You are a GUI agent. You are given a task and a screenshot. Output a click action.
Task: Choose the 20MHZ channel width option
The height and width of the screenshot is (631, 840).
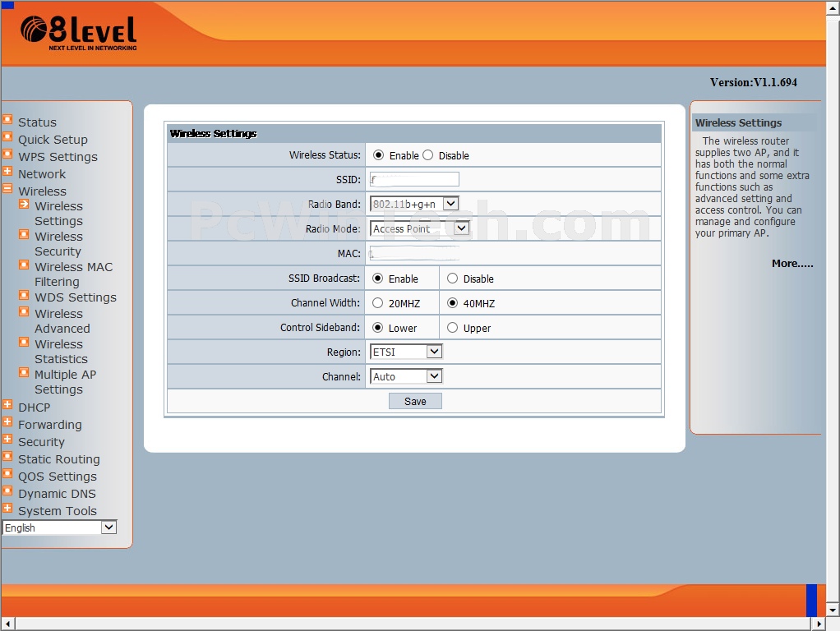click(377, 303)
